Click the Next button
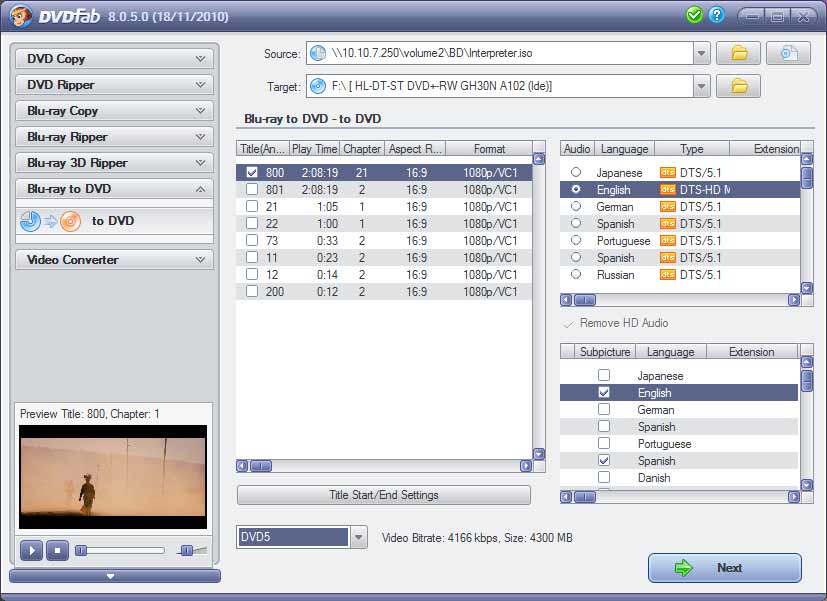Image resolution: width=827 pixels, height=601 pixels. pos(725,568)
